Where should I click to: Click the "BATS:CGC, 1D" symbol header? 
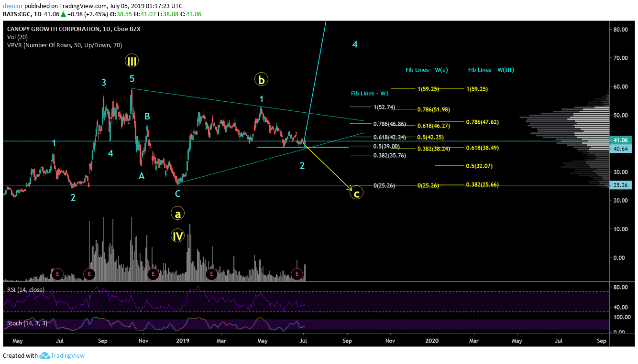(x=23, y=14)
